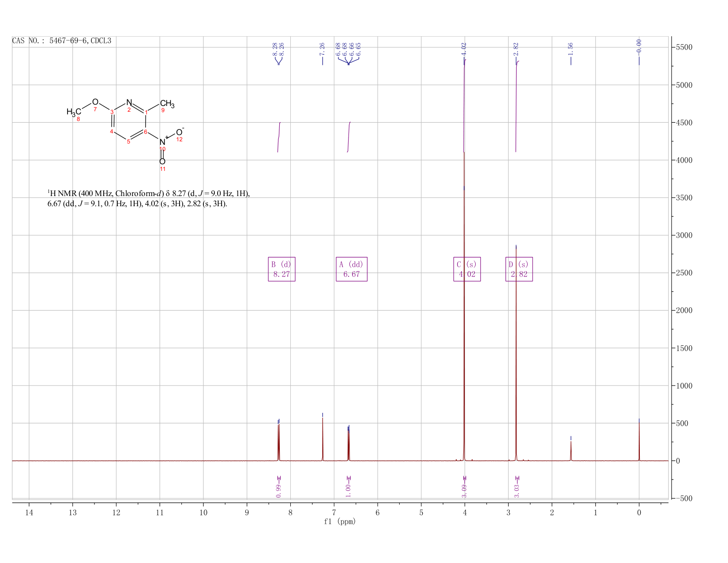Select the multiplet box C (s) 4.02
This screenshot has width=728, height=563.
pos(467,269)
